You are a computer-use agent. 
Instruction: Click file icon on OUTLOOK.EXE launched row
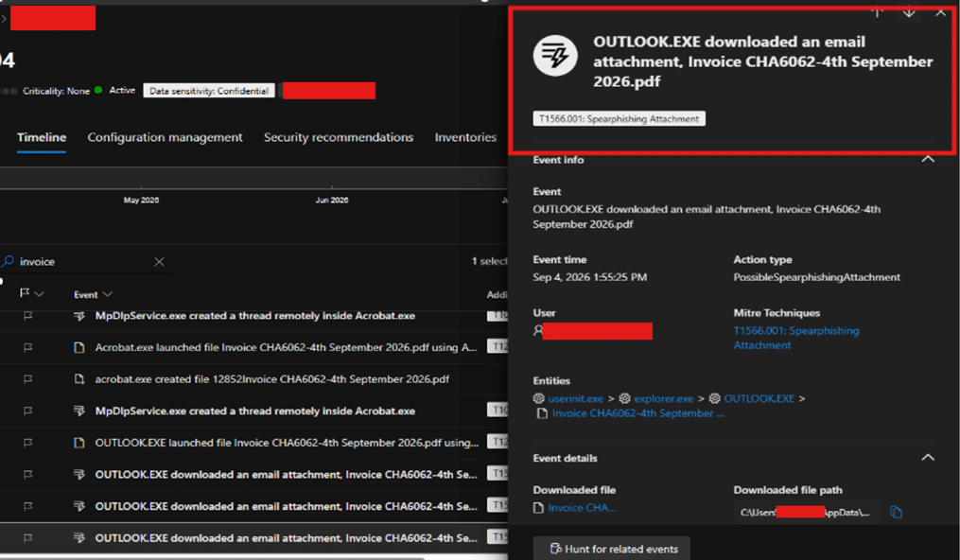(79, 443)
